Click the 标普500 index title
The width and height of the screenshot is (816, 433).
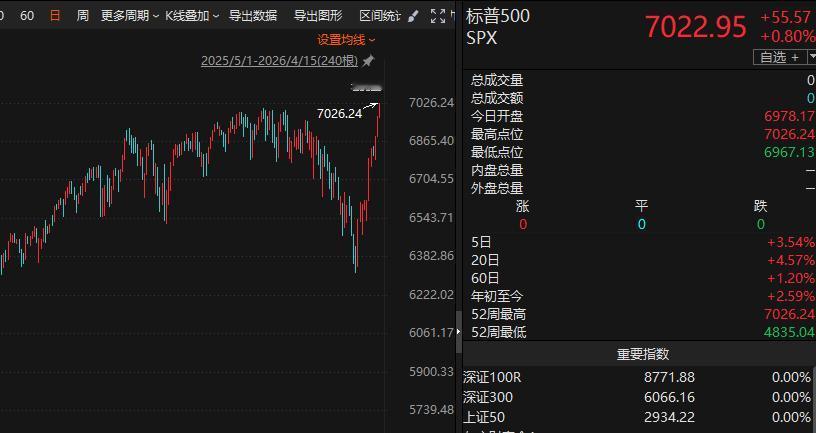498,16
